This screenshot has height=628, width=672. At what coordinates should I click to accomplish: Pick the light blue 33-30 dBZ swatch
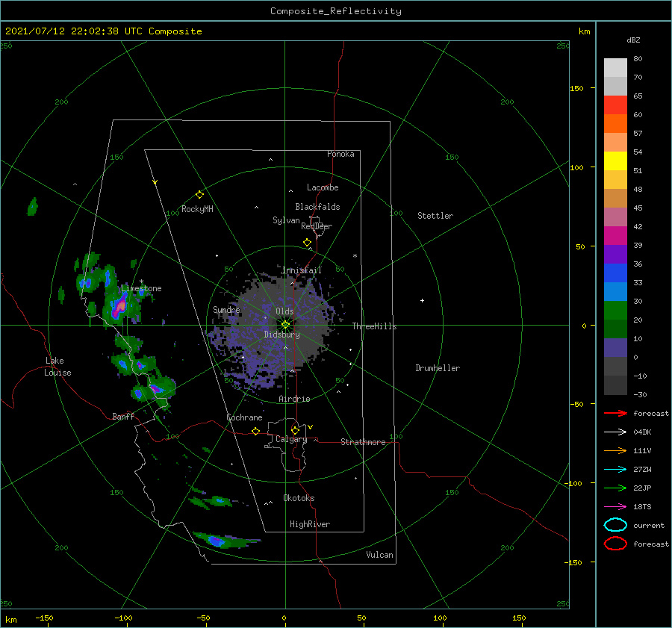pos(615,292)
